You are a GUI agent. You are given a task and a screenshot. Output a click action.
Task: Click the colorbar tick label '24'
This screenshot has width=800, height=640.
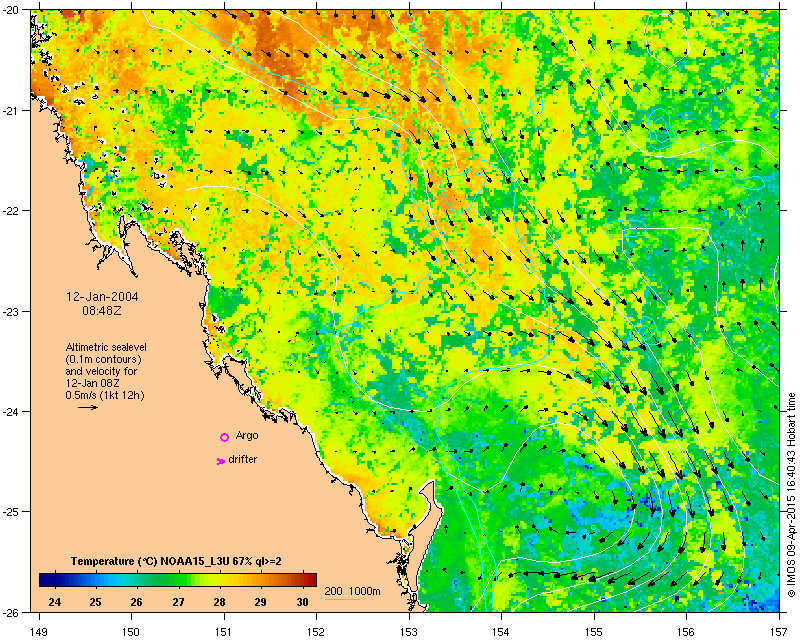click(x=55, y=602)
